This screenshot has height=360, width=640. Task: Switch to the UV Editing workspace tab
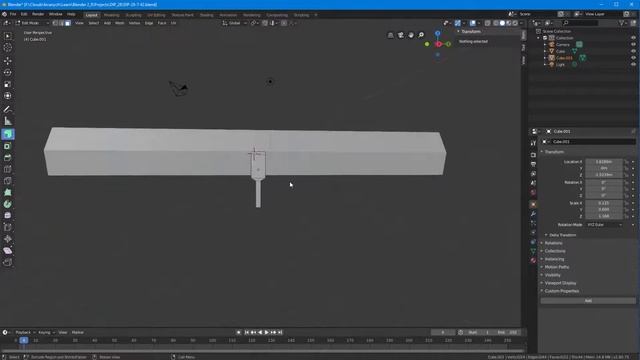pos(156,15)
